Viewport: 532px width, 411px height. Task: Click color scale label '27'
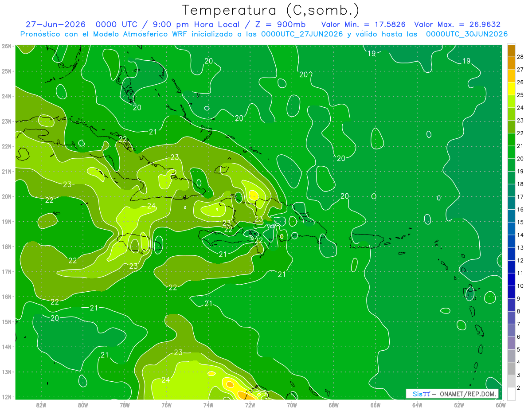click(x=520, y=69)
